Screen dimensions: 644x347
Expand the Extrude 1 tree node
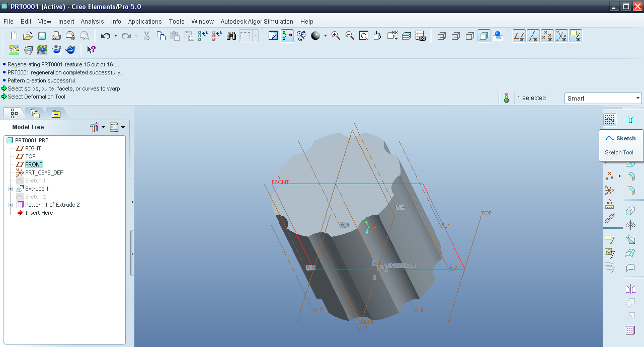[10, 189]
